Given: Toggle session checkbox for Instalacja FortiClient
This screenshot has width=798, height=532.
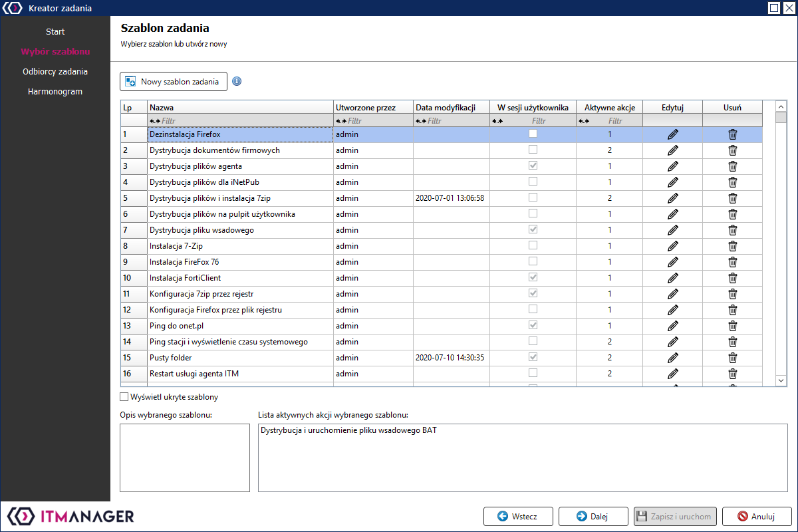Looking at the screenshot, I should tap(533, 277).
